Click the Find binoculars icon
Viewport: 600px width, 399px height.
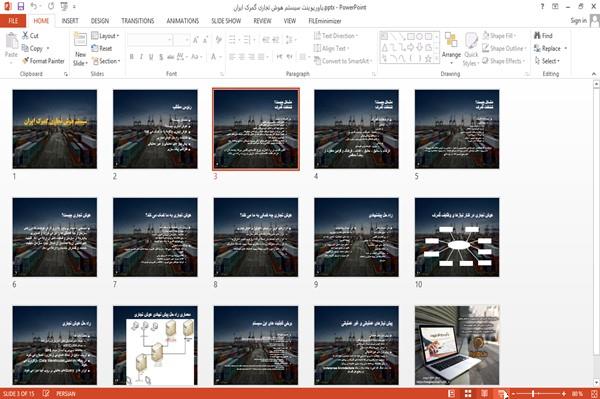537,36
